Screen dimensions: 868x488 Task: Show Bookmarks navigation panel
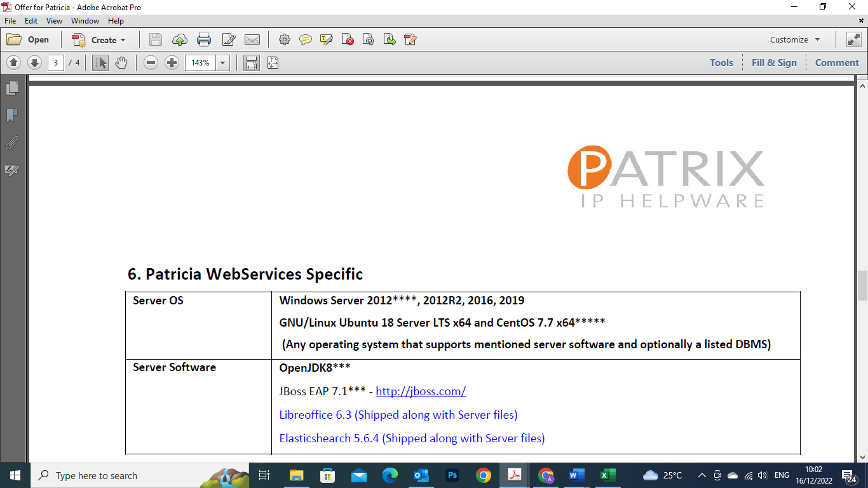point(11,115)
